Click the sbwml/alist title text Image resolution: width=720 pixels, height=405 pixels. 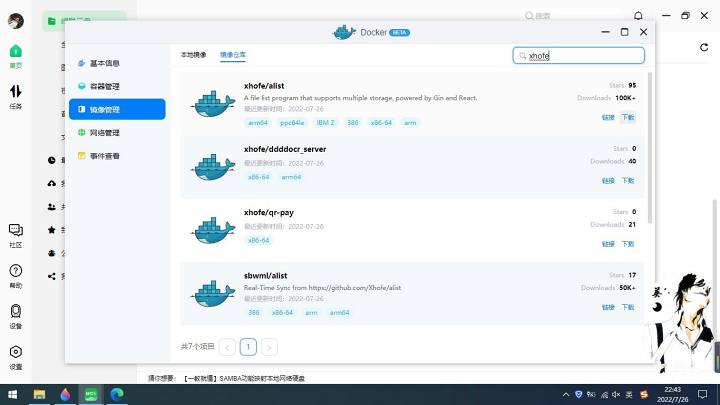coord(265,276)
